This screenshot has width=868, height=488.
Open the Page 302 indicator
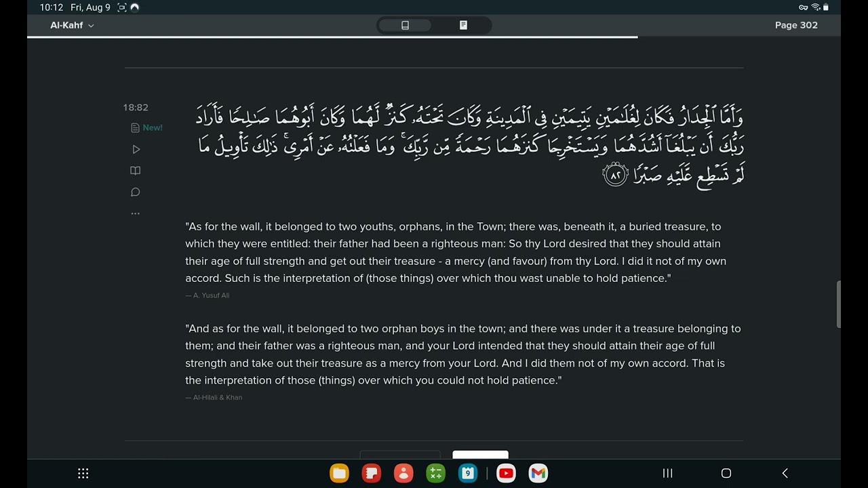(x=796, y=25)
